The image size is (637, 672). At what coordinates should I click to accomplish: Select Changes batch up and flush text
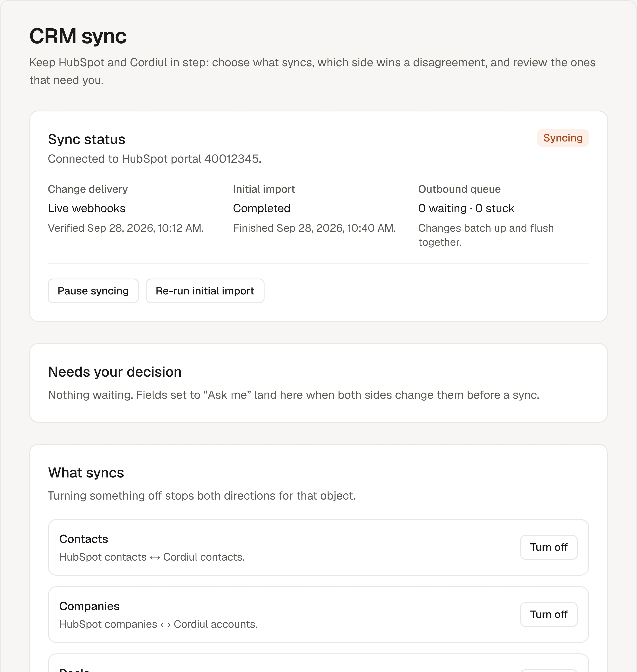coord(486,235)
